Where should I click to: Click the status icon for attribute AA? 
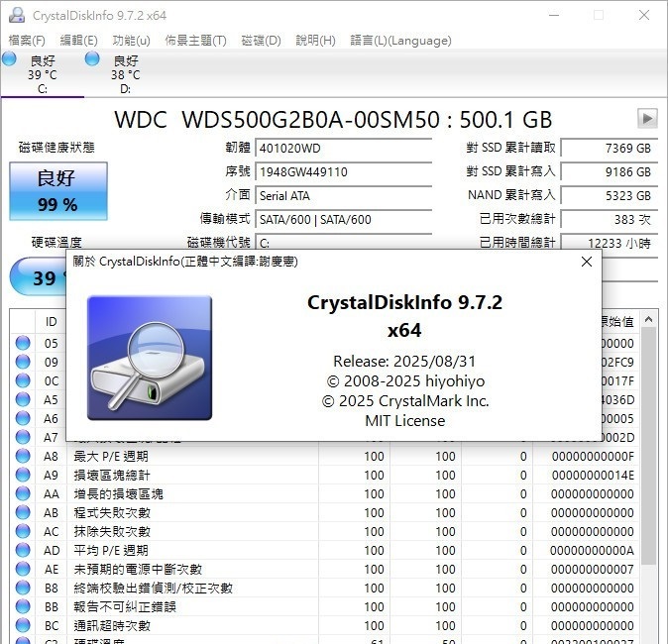coord(23,493)
